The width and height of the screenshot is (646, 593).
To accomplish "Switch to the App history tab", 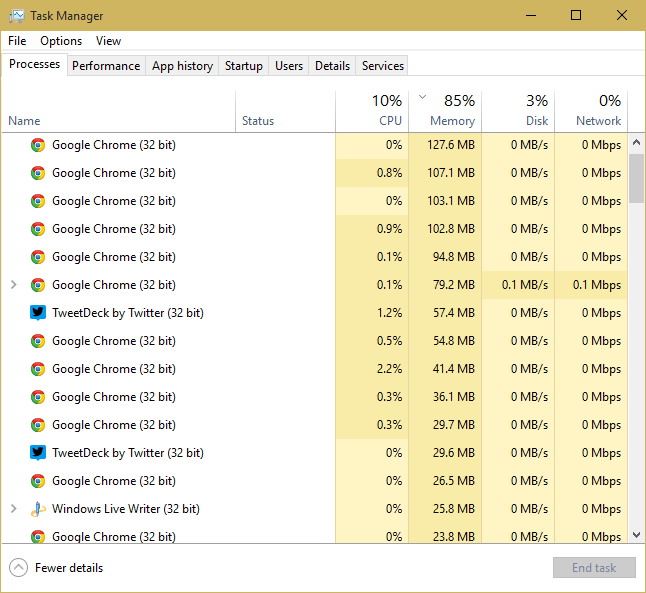I will 182,66.
